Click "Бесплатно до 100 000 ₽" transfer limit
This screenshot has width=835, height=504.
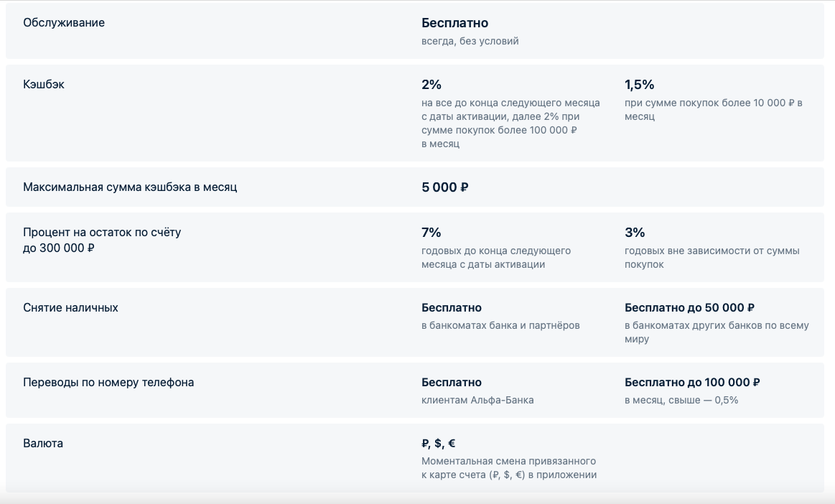click(692, 383)
